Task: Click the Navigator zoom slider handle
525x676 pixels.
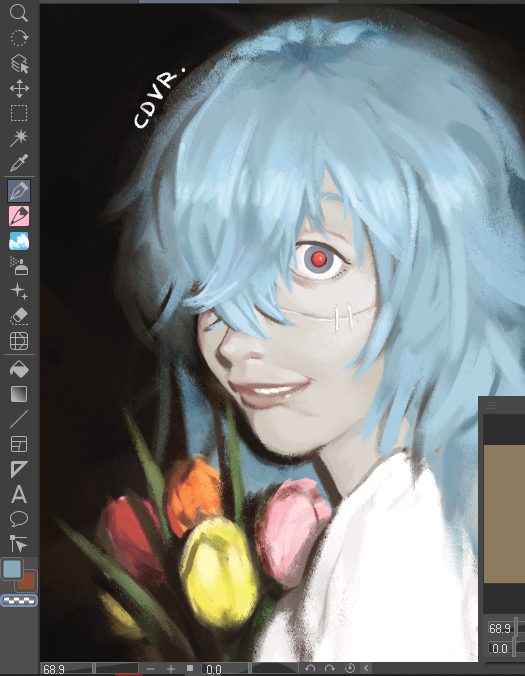Action: [516, 628]
